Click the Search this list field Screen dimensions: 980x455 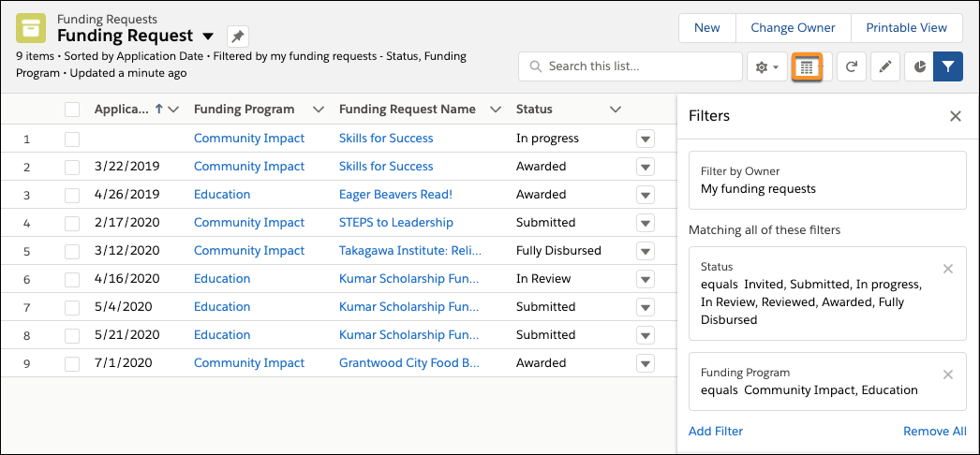tap(631, 66)
